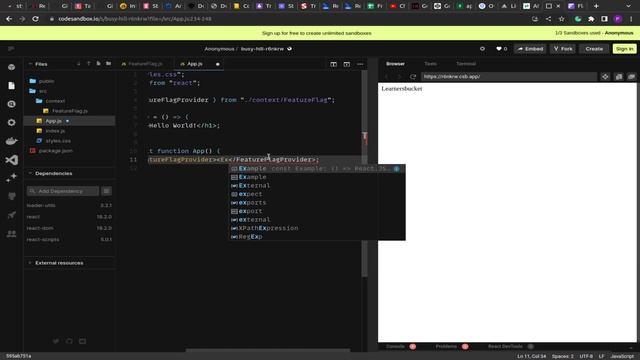The width and height of the screenshot is (640, 360).
Task: Open the Search sidebar icon
Action: click(11, 104)
